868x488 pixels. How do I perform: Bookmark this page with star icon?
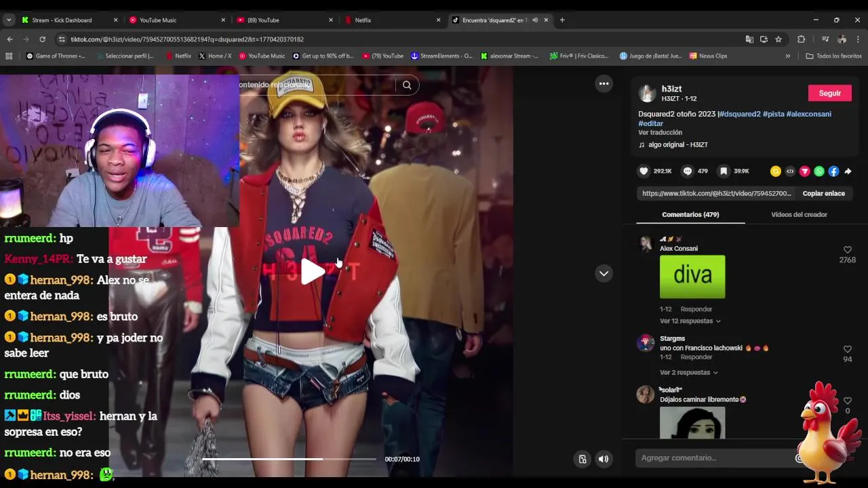(778, 39)
